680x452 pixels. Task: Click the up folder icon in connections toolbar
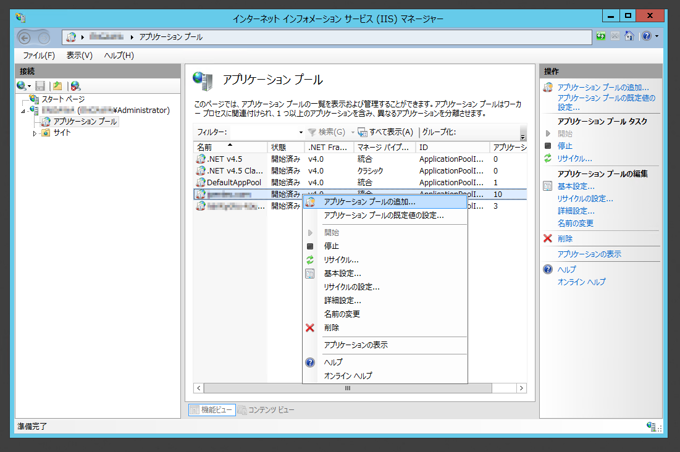point(58,86)
